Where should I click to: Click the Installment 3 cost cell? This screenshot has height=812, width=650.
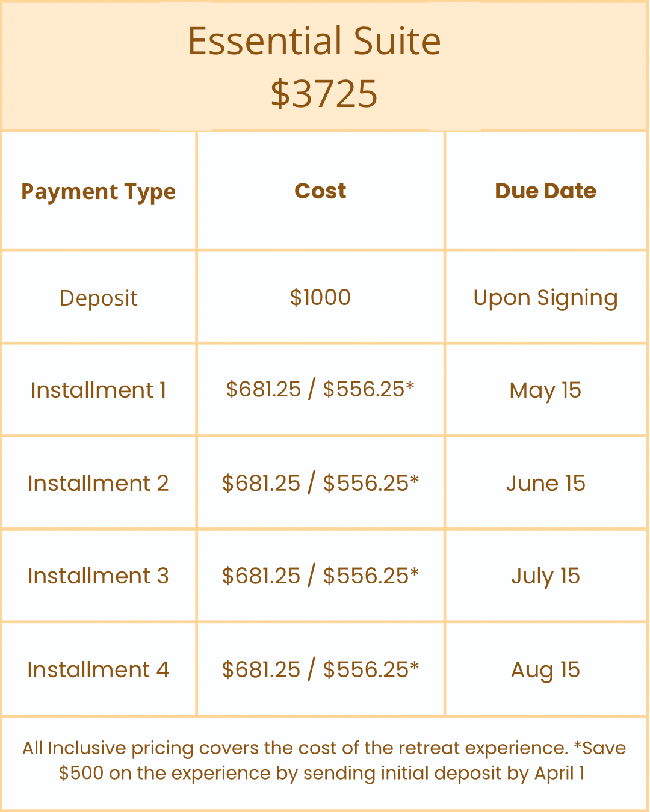click(x=320, y=576)
